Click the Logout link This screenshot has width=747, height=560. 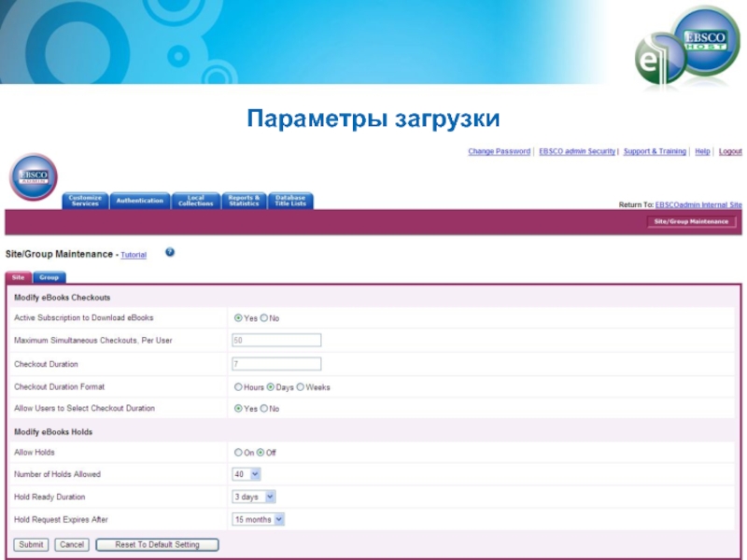point(730,151)
